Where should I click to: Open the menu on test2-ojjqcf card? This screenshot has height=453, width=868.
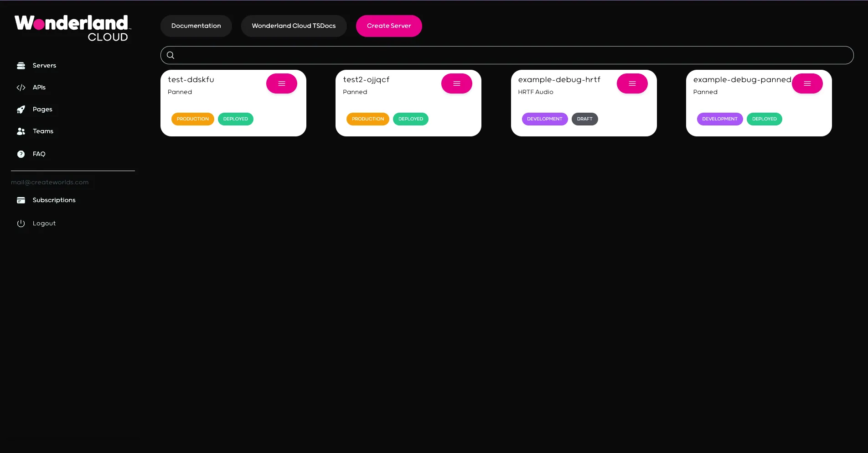(x=456, y=83)
